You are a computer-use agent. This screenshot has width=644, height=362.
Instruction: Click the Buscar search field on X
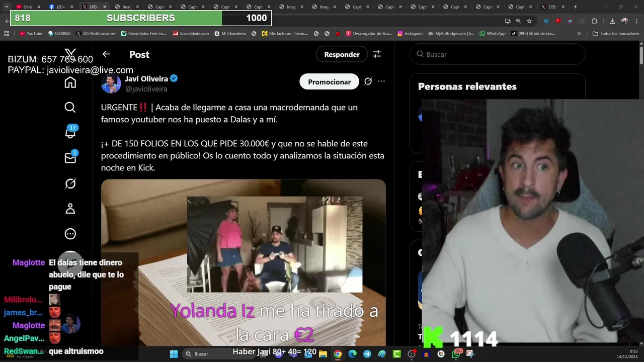point(498,54)
